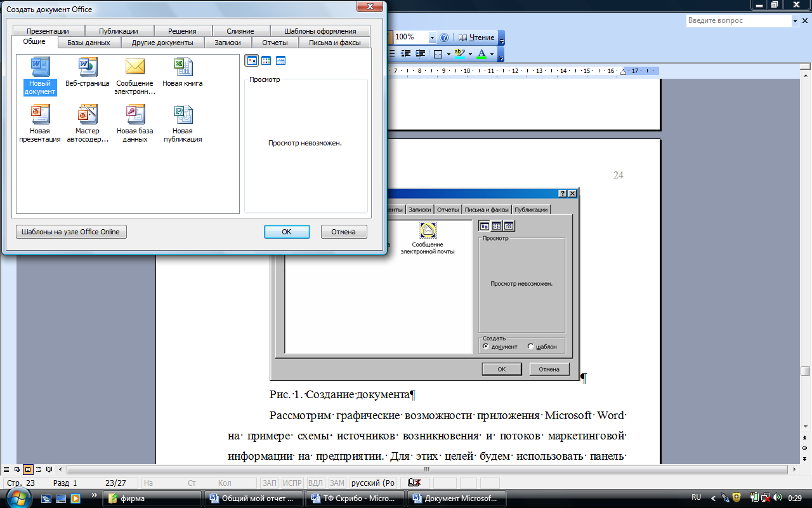Switch to web layout view in Word
Screen dimensions: 812x508
[x=17, y=470]
